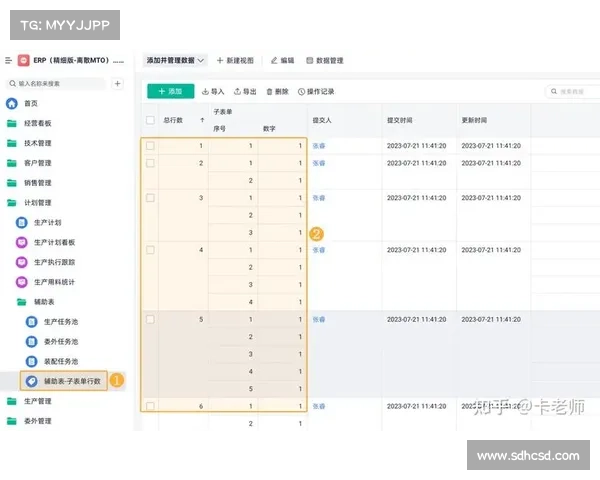Screen dimensions: 600x480
Task: Check the row with 总行数 5
Action: [x=150, y=320]
